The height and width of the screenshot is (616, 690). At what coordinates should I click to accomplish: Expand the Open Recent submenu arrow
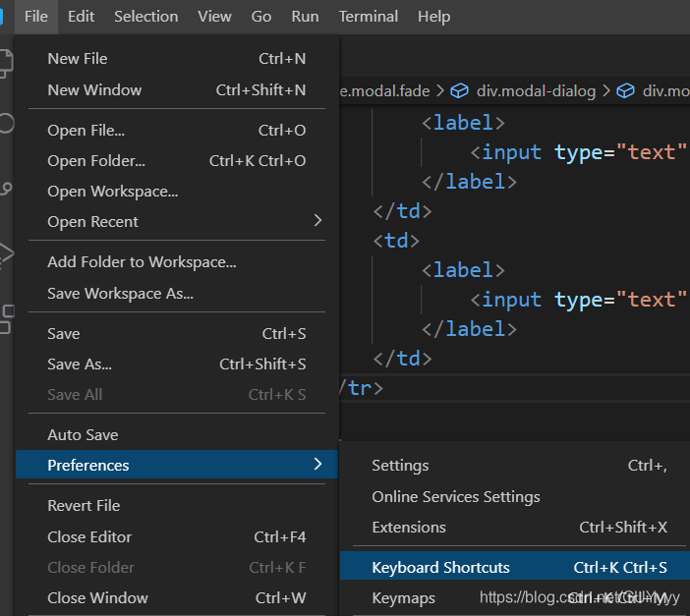tap(317, 221)
